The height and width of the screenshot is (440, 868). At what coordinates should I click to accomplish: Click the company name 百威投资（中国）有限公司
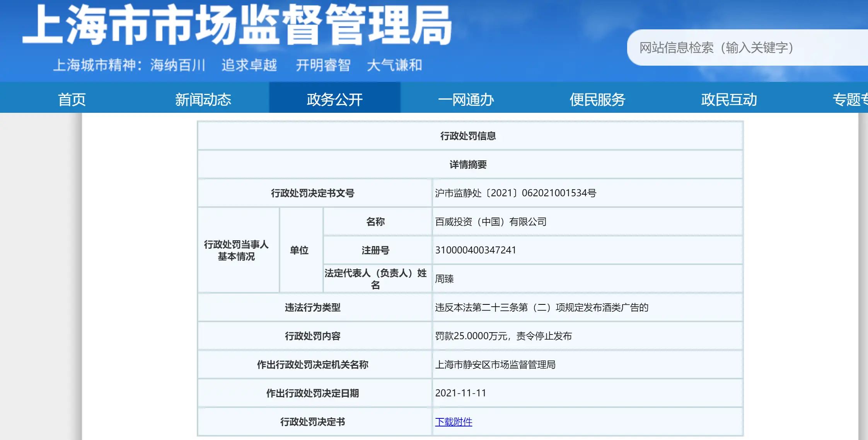(x=490, y=221)
